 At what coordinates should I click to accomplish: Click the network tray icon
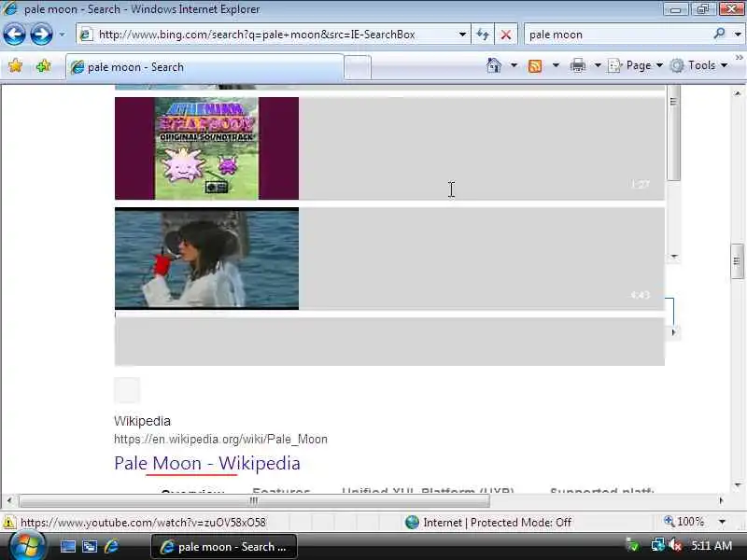(658, 545)
